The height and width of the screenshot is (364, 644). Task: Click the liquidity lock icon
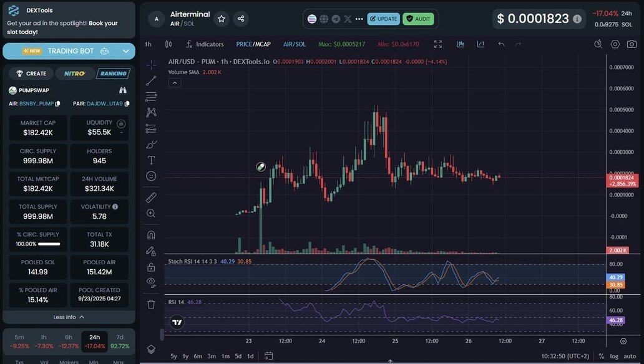tap(121, 123)
